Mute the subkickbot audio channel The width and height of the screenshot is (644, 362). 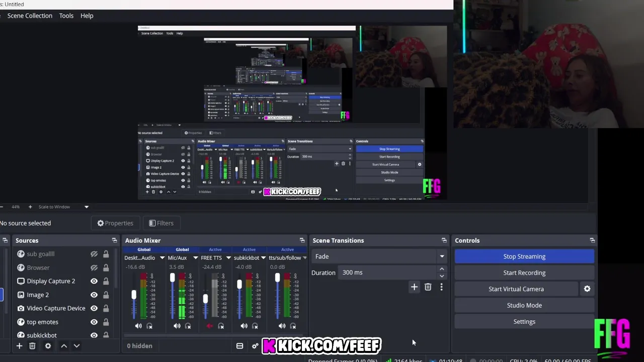coord(244,326)
